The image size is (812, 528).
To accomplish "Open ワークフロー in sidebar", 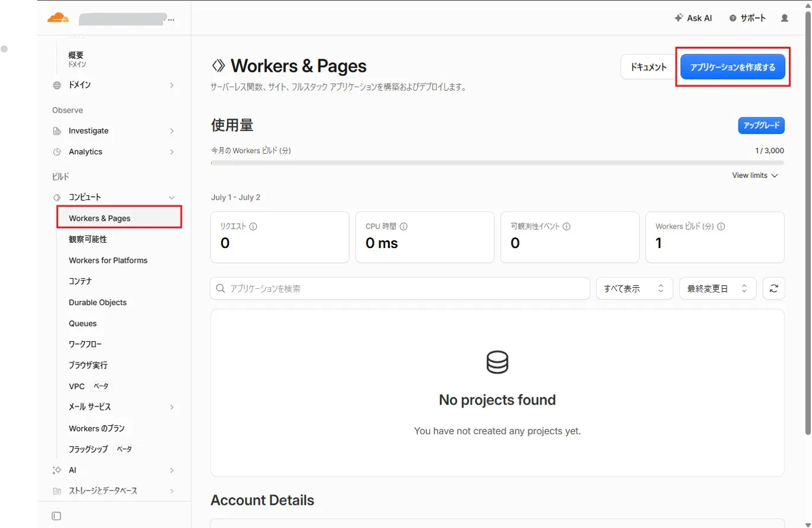I will click(86, 344).
